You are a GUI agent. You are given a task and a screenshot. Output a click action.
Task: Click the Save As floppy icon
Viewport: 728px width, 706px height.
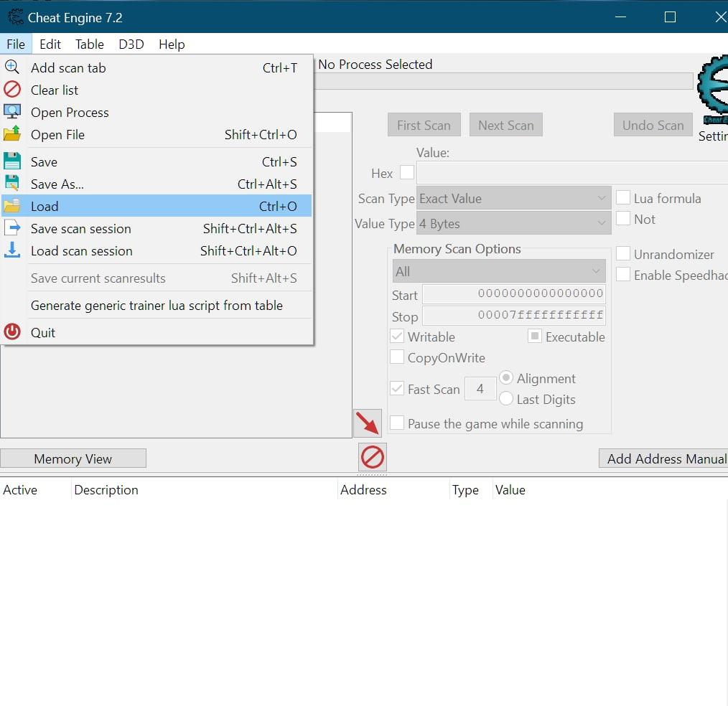click(x=12, y=183)
